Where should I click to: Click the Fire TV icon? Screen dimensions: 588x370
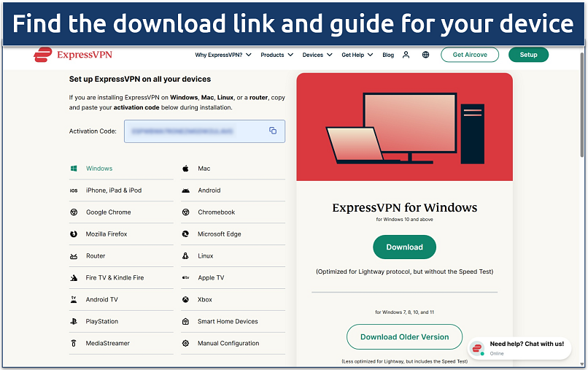coord(74,278)
